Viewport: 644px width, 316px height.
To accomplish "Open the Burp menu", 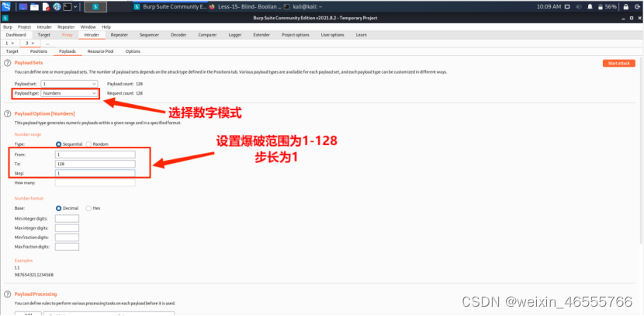I will coord(8,26).
